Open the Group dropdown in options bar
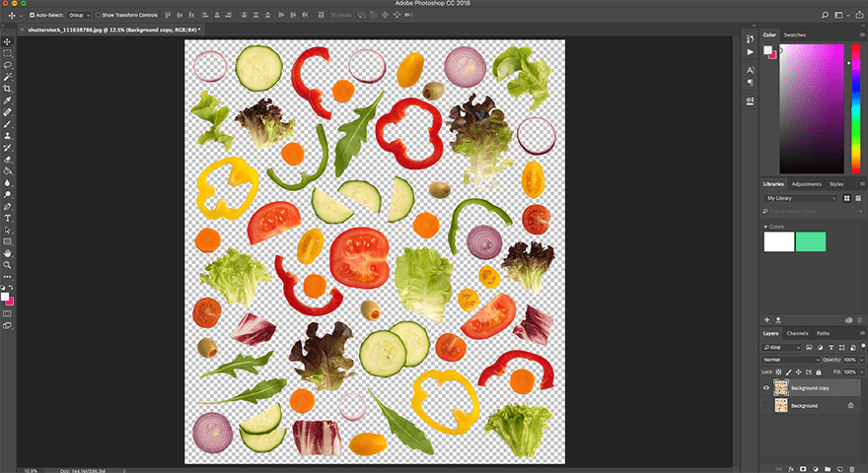 point(79,16)
